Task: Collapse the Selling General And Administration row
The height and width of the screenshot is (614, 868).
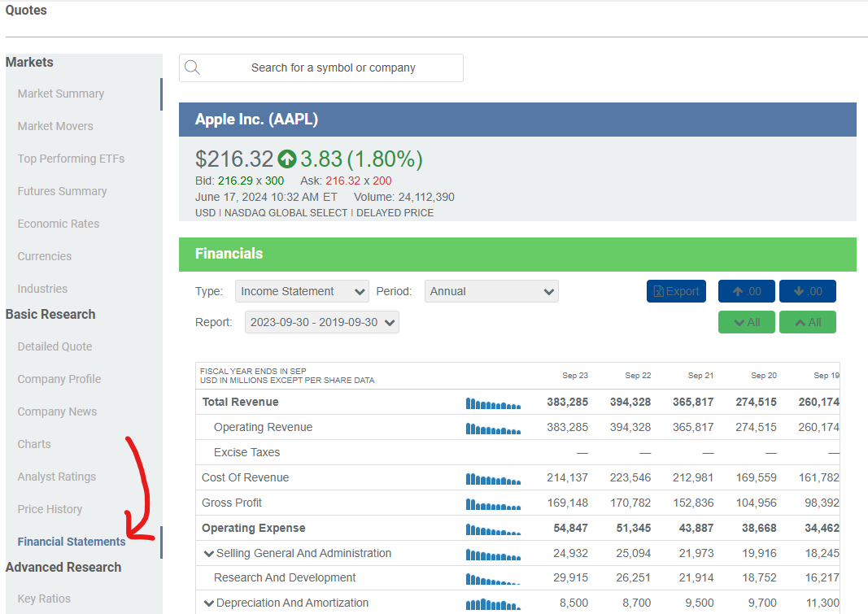Action: click(x=209, y=554)
